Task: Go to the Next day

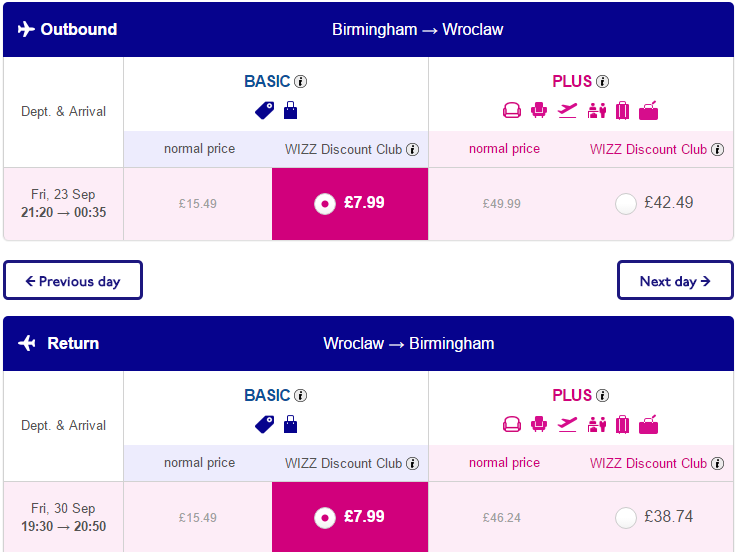Action: coord(675,280)
